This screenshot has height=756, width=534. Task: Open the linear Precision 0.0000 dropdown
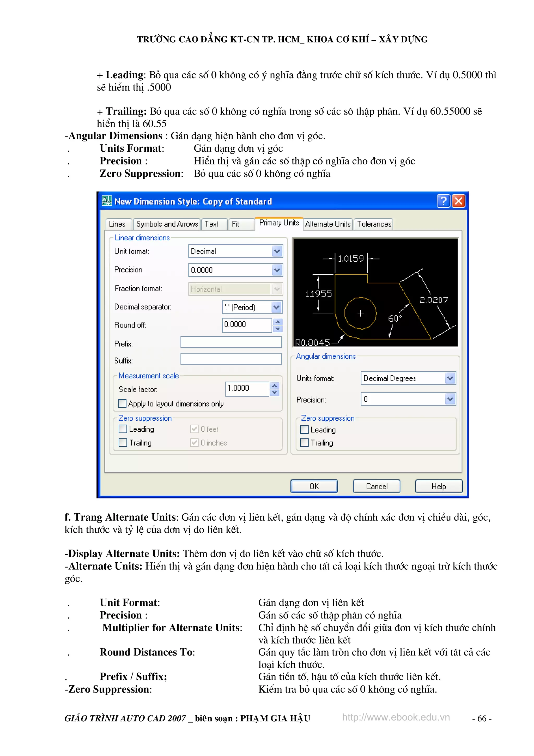pyautogui.click(x=277, y=270)
